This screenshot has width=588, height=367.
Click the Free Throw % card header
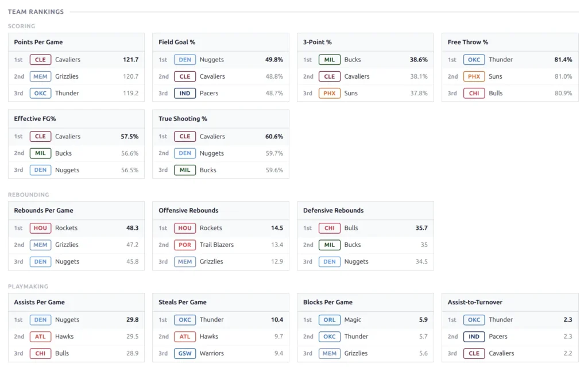pyautogui.click(x=510, y=42)
